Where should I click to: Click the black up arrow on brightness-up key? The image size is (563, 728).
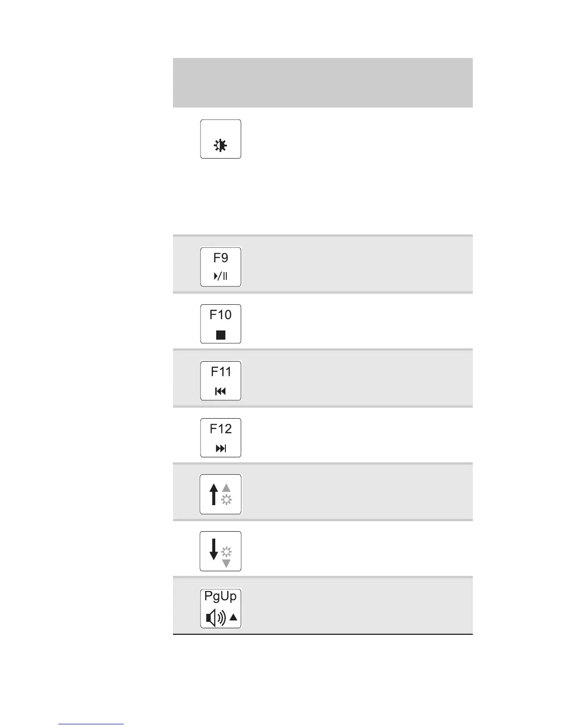point(213,494)
